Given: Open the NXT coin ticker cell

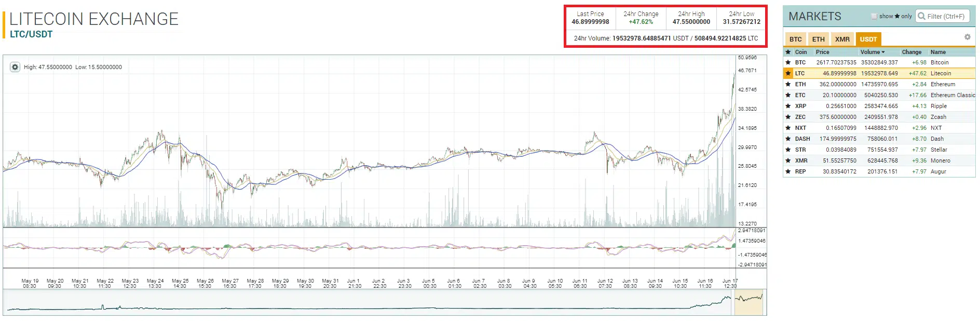Looking at the screenshot, I should click(800, 128).
